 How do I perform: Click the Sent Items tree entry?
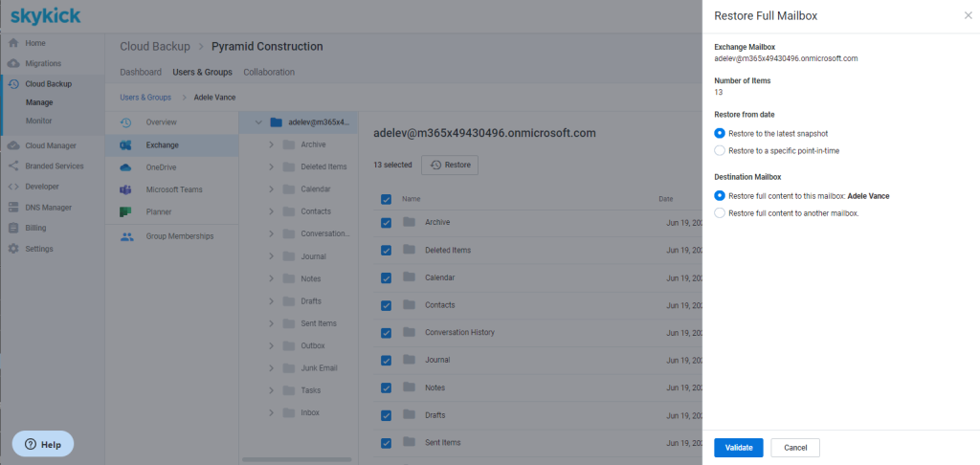point(318,323)
